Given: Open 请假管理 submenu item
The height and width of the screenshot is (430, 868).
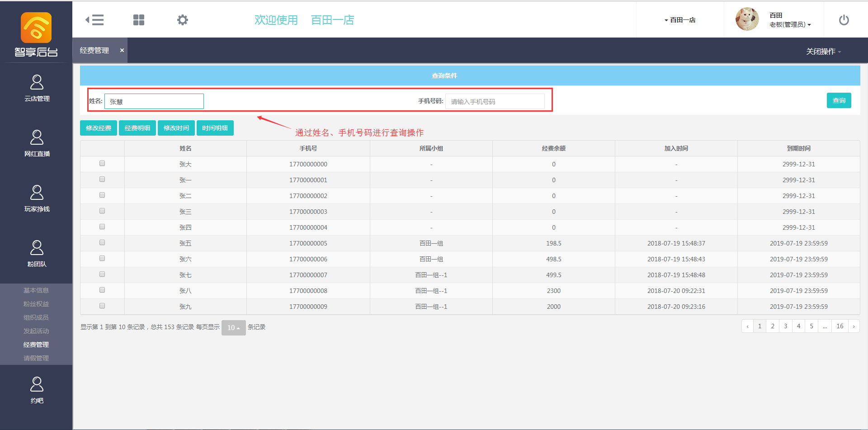Looking at the screenshot, I should click(x=36, y=358).
